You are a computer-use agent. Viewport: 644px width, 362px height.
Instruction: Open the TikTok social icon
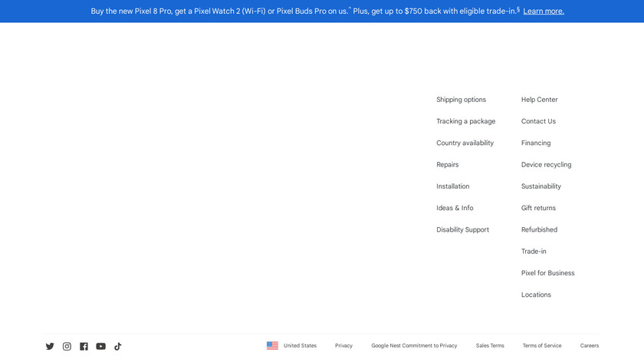point(117,346)
